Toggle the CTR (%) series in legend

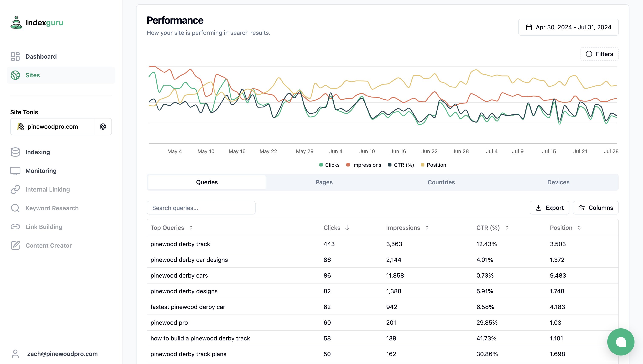401,165
